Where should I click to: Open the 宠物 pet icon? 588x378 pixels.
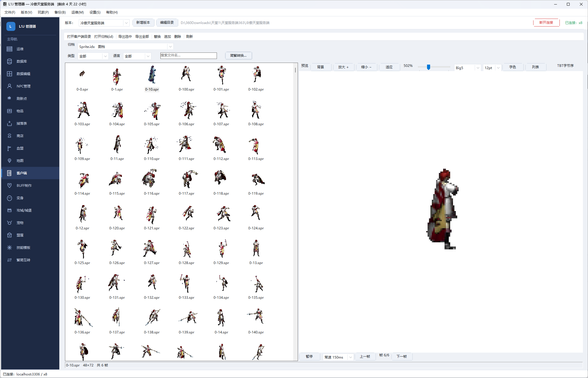tap(9, 223)
